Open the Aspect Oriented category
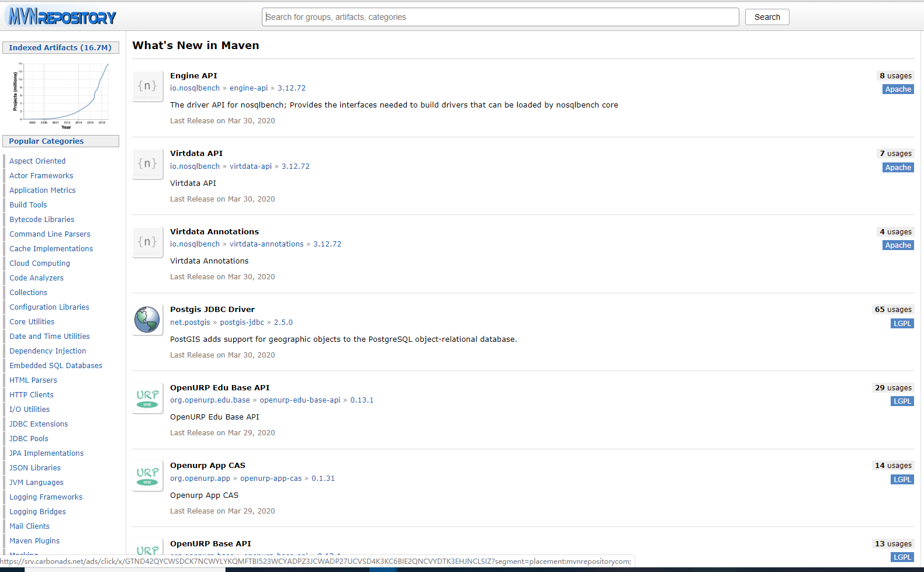The image size is (924, 572). tap(37, 161)
